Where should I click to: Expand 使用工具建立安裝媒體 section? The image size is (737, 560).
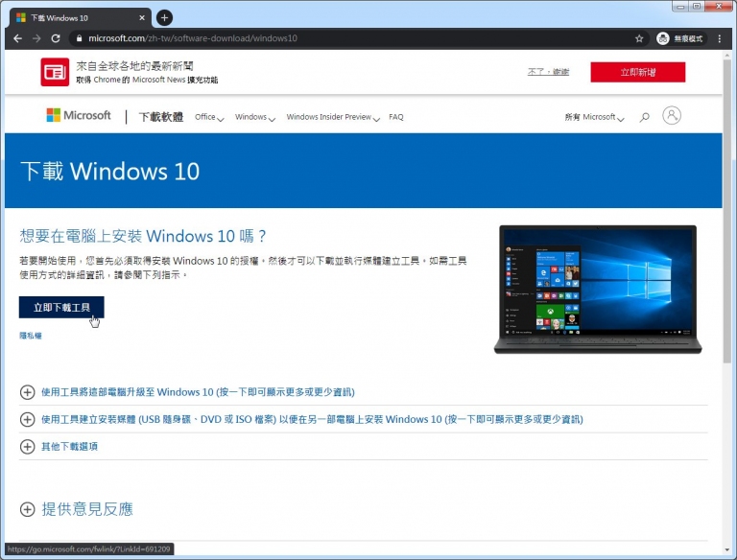tap(301, 419)
